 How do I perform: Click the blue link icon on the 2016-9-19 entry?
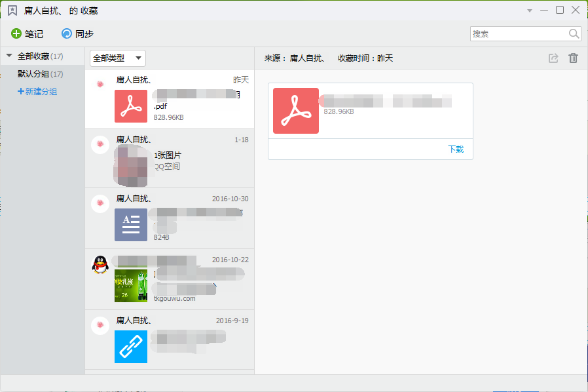pyautogui.click(x=131, y=346)
